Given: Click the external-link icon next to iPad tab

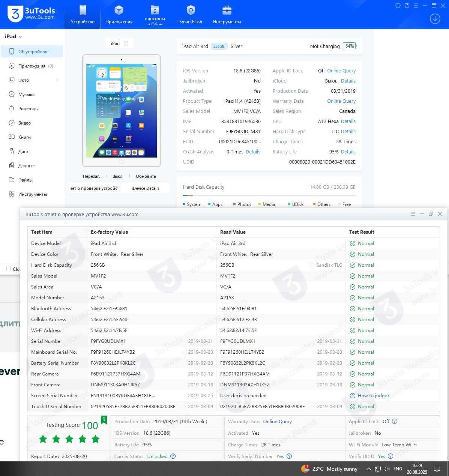Looking at the screenshot, I should click(126, 43).
